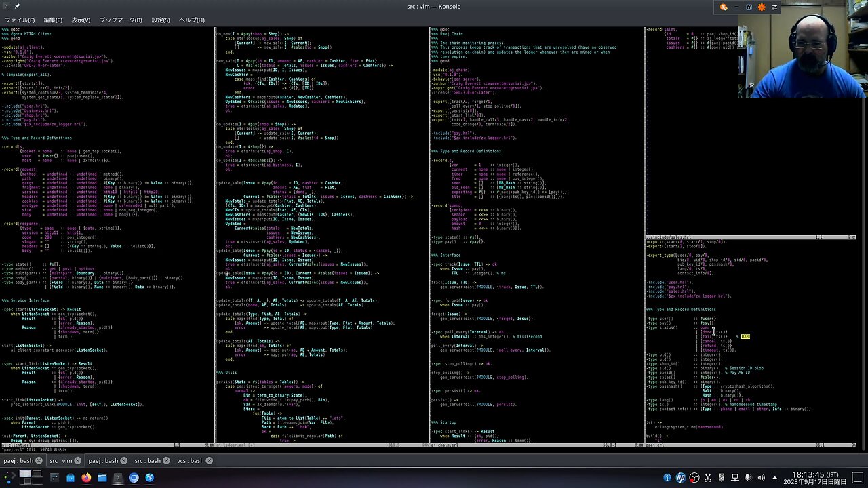
Task: Click the dash icon in the input toolbar
Action: 736,7
